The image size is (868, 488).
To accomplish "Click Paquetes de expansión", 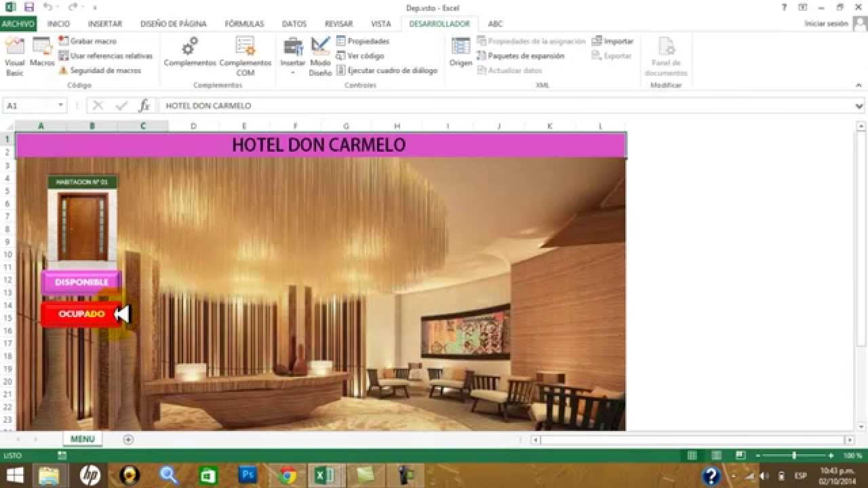I will 521,56.
